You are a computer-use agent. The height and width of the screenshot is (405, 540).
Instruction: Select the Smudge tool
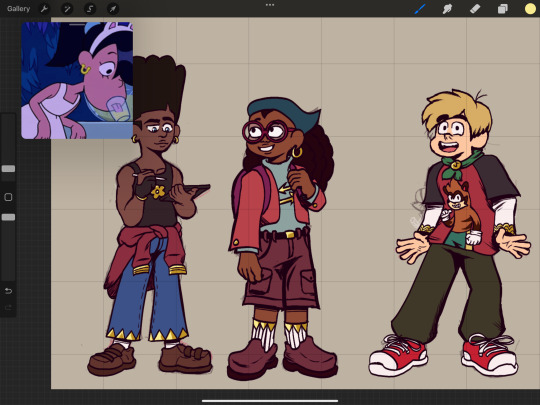click(x=447, y=9)
